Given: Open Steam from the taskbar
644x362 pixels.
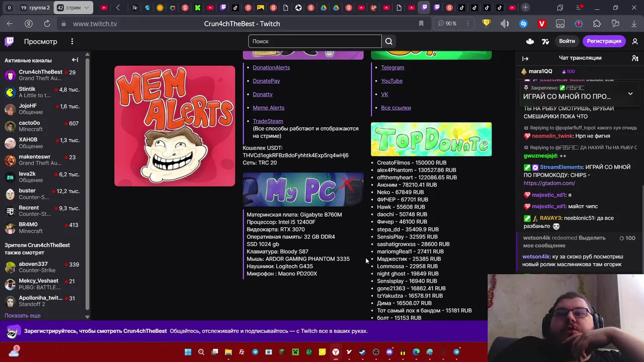Looking at the screenshot, I should point(362,352).
